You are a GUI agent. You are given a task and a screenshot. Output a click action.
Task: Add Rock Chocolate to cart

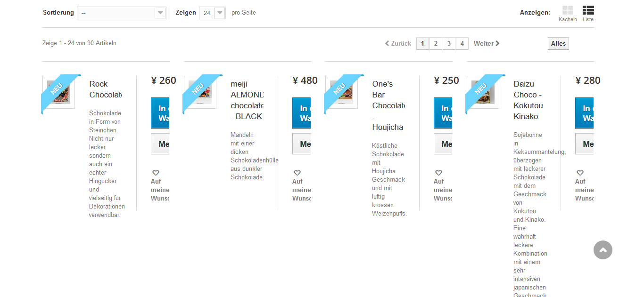(x=160, y=113)
